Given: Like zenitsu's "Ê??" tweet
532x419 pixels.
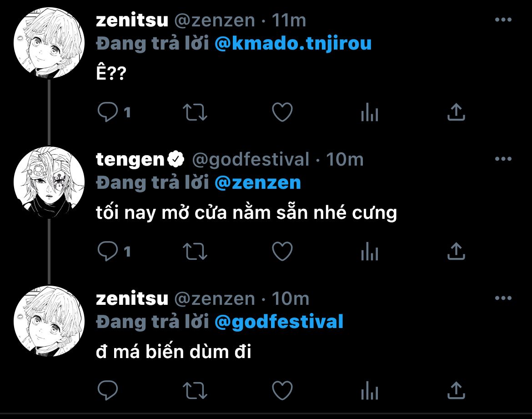Looking at the screenshot, I should (x=282, y=112).
